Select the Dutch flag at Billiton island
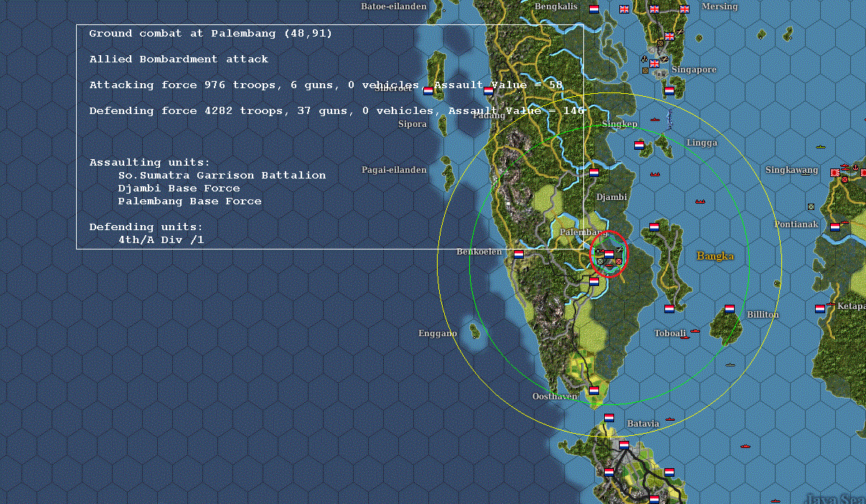 click(730, 308)
